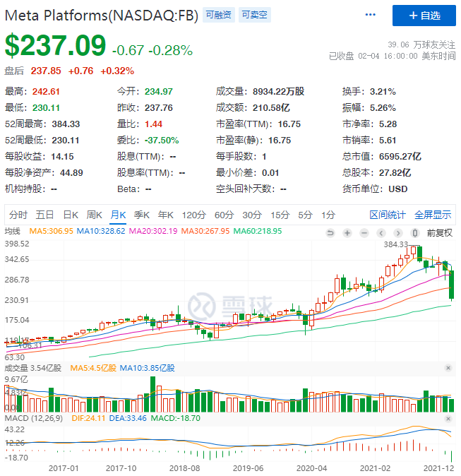Click the 成交量 MA10:3.85亿股 label
461x476 pixels.
[x=147, y=368]
